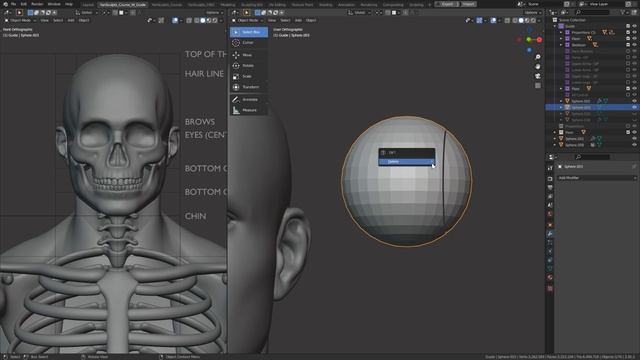The height and width of the screenshot is (360, 640).
Task: Open right viewport Add menu
Action: (x=298, y=20)
